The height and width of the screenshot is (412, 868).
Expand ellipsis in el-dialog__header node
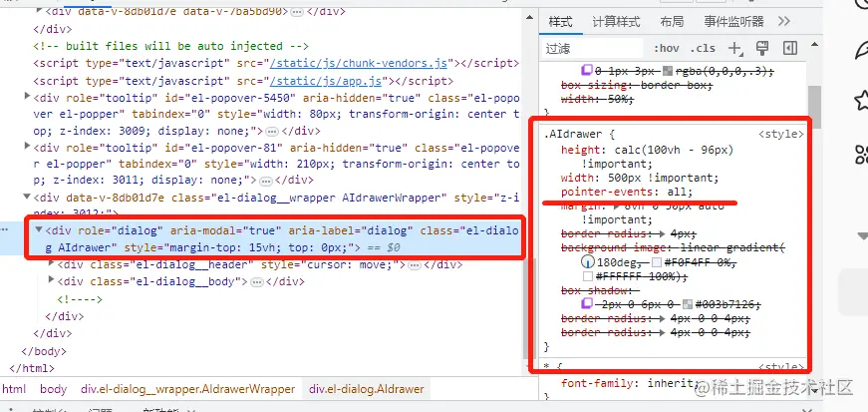coord(415,265)
